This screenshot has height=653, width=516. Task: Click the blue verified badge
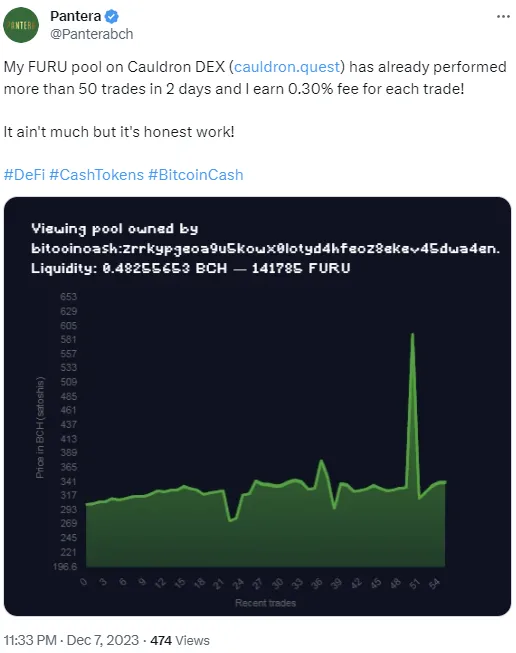tap(112, 17)
